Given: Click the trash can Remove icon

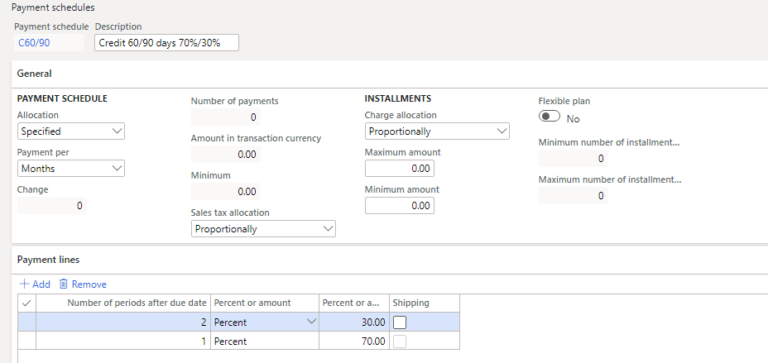Looking at the screenshot, I should tap(63, 284).
